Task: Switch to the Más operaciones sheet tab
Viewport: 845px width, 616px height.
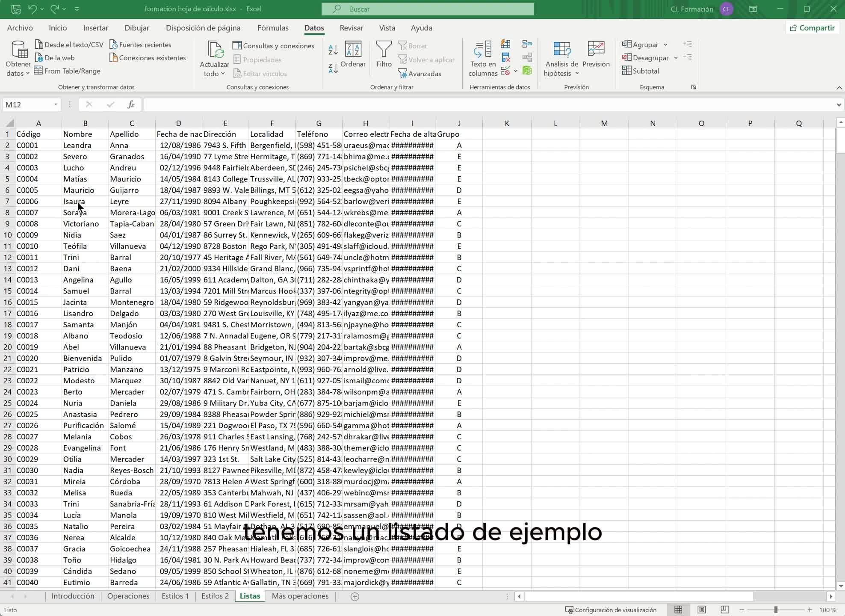Action: point(300,596)
